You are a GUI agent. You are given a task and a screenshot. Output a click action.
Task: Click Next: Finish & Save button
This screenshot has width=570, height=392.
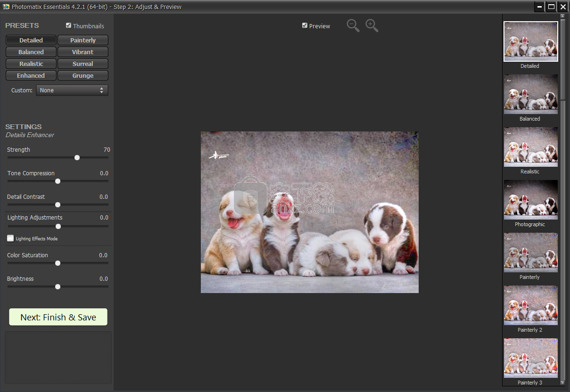click(x=58, y=317)
